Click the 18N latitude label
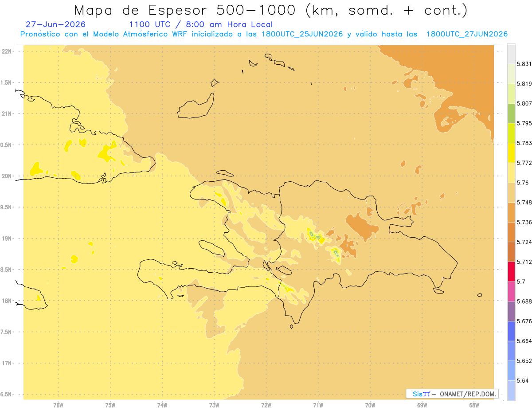The width and height of the screenshot is (532, 411). 7,301
